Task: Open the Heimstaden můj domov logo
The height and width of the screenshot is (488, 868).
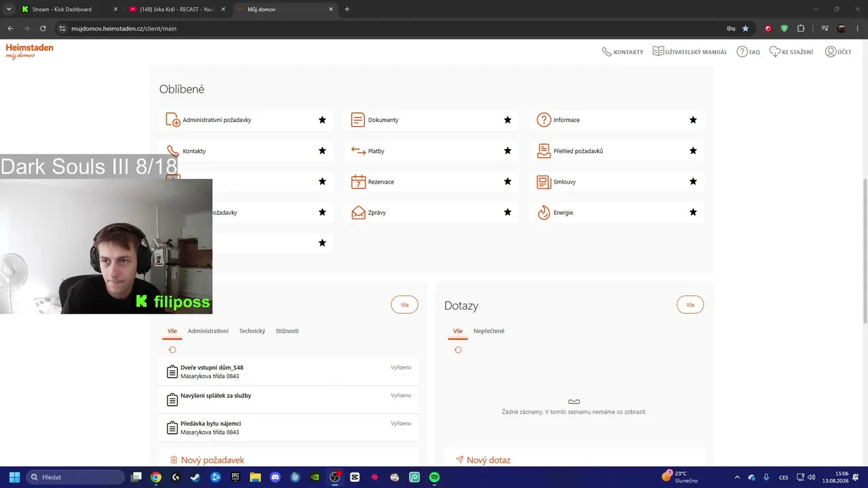Action: tap(29, 52)
